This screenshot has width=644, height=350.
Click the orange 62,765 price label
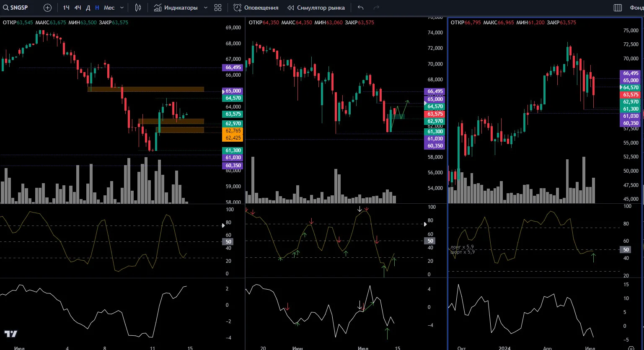pos(233,131)
